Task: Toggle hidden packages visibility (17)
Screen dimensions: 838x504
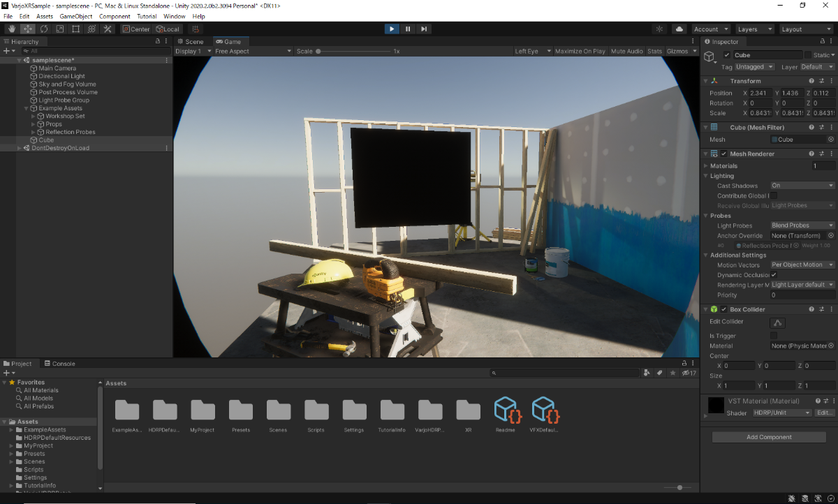Action: click(x=689, y=373)
